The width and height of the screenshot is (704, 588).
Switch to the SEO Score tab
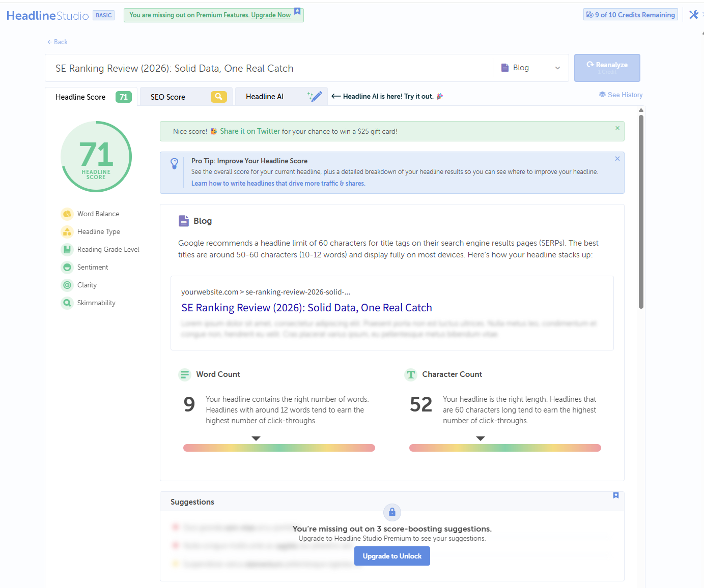pyautogui.click(x=186, y=97)
